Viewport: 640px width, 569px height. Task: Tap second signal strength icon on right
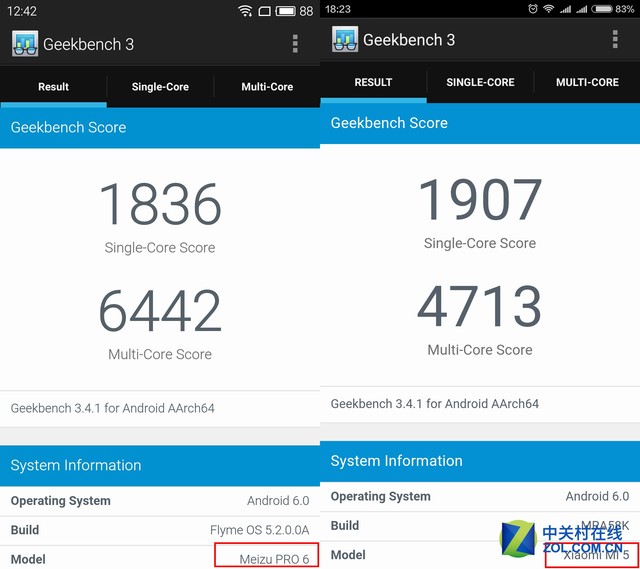pyautogui.click(x=582, y=9)
